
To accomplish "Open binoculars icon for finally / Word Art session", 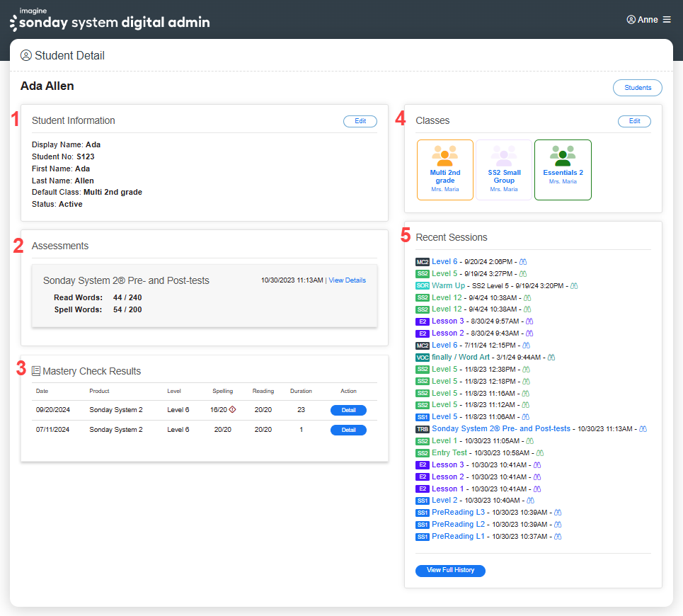I will pyautogui.click(x=551, y=358).
